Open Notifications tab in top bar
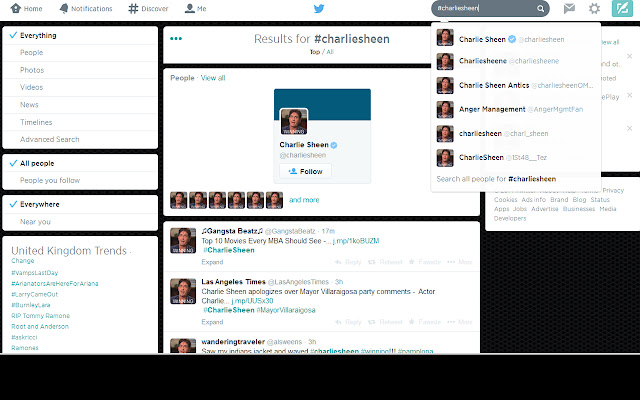640x400 pixels. coord(86,8)
